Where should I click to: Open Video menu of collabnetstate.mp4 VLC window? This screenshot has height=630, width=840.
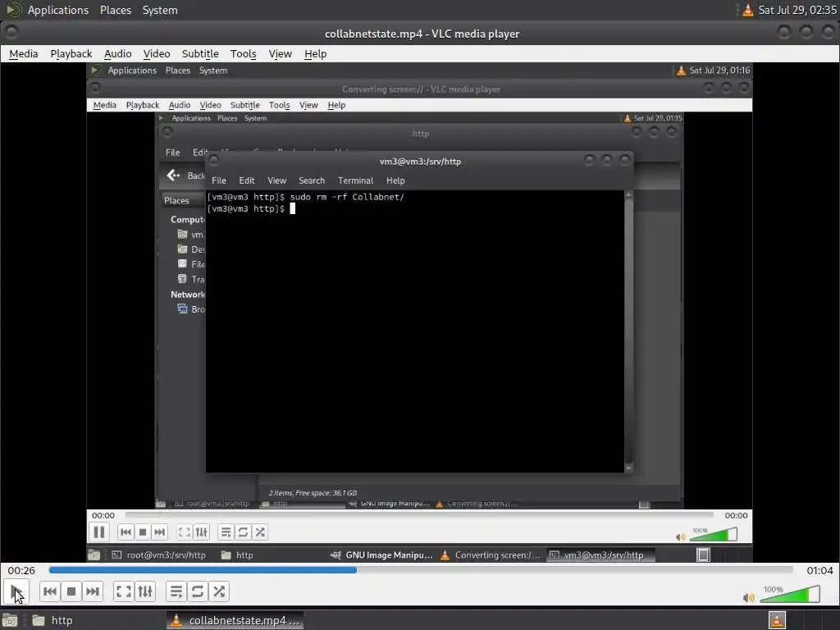tap(157, 53)
